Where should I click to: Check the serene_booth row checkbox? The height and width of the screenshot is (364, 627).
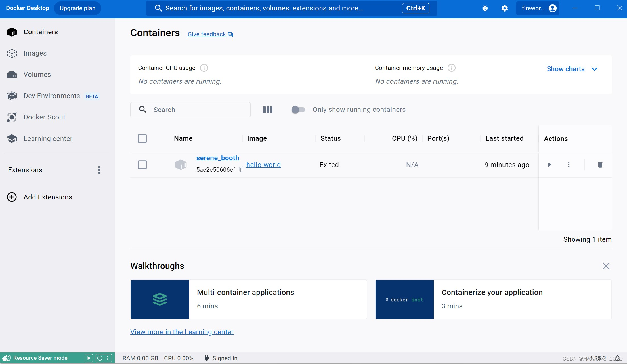click(x=142, y=165)
